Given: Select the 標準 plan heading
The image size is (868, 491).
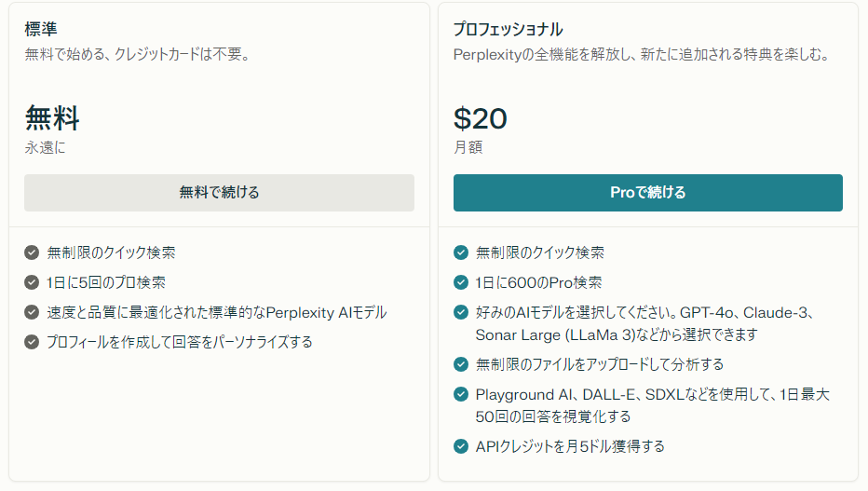Looking at the screenshot, I should pyautogui.click(x=41, y=29).
